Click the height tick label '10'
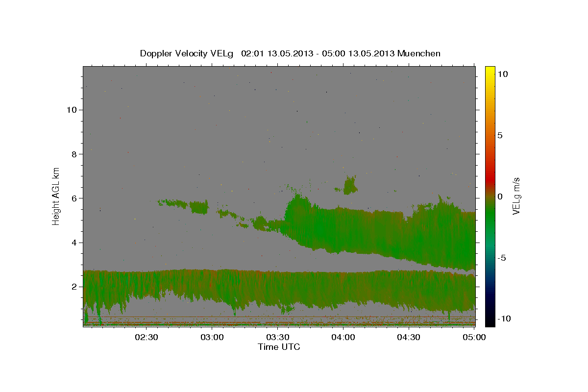This screenshot has height=392, width=588. pyautogui.click(x=71, y=110)
